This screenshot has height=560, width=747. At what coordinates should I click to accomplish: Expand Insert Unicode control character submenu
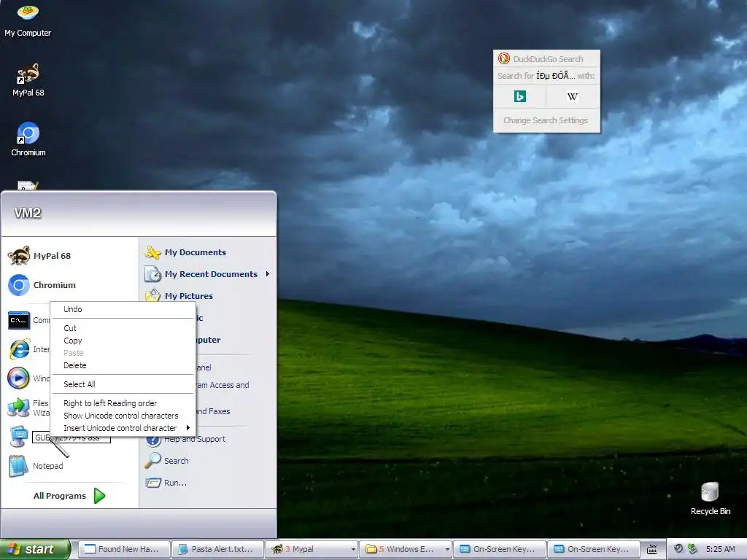coord(123,428)
